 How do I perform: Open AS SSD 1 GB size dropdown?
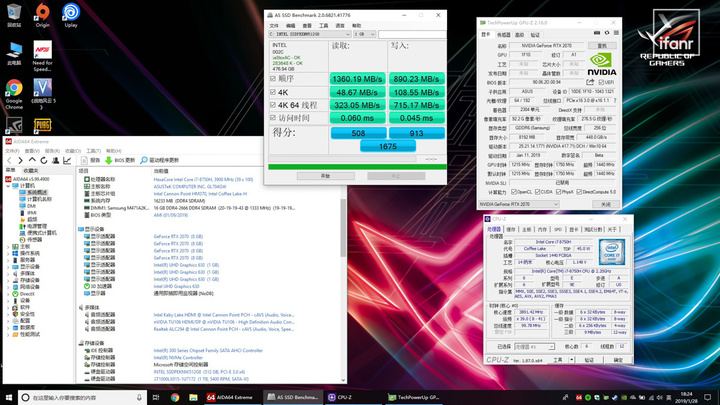(x=365, y=34)
